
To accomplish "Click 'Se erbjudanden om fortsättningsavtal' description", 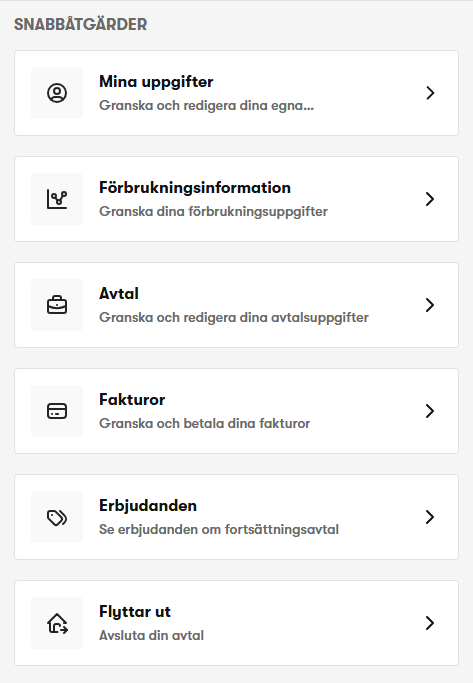I will pos(219,530).
